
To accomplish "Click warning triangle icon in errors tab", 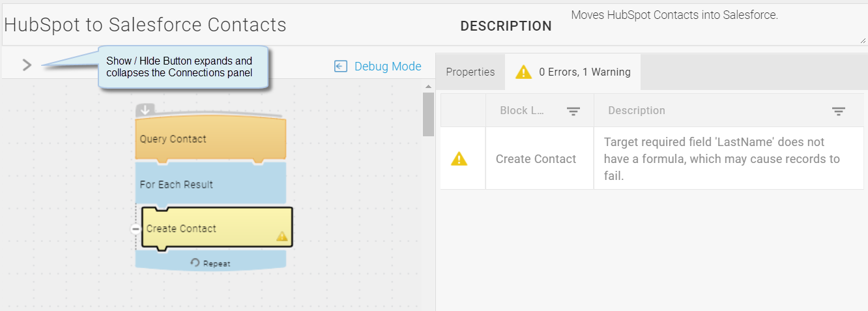I will point(523,72).
